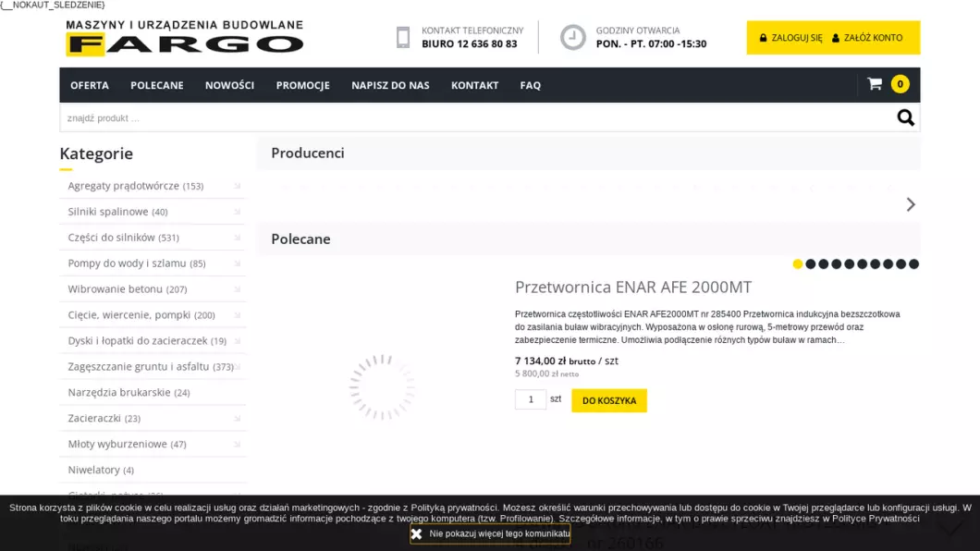Select fifth Polecane carousel dot

850,264
